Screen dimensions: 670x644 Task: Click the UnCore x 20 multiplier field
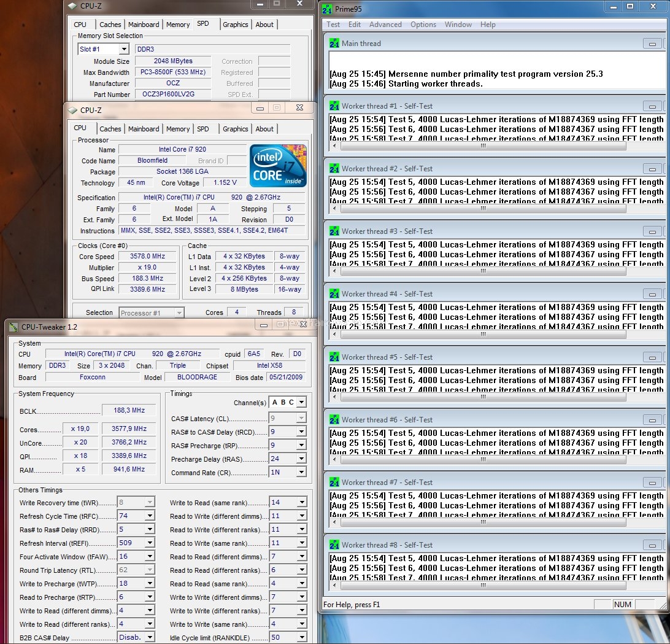[x=80, y=442]
